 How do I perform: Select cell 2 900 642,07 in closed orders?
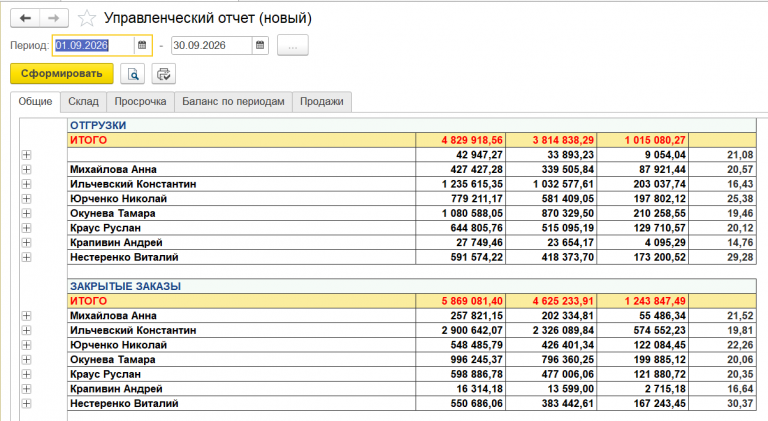point(460,330)
